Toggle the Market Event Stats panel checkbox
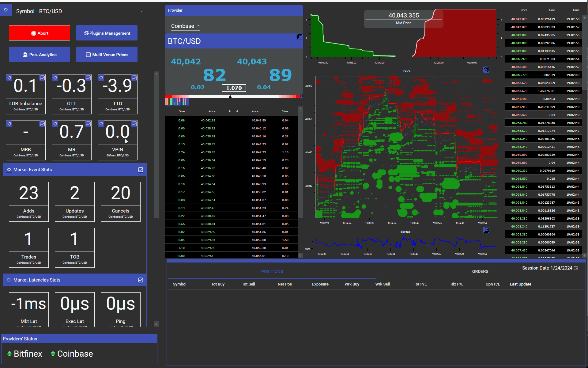The width and height of the screenshot is (588, 368). 141,169
